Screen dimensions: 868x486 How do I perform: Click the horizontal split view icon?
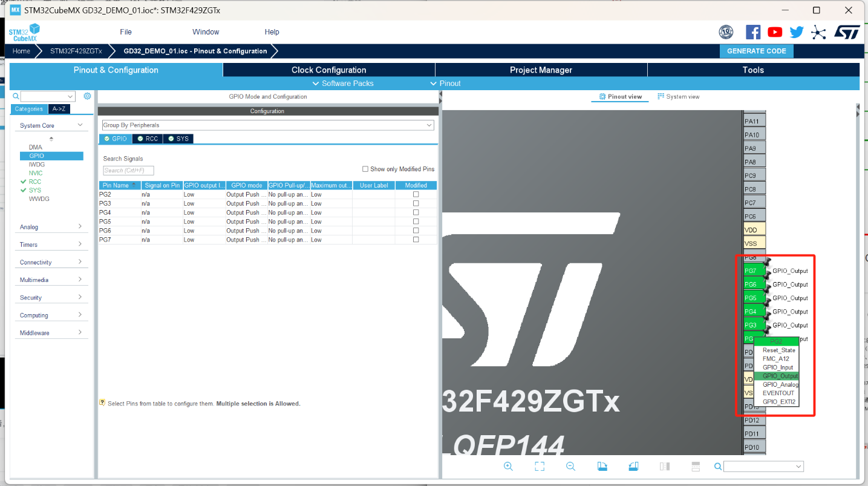point(696,466)
